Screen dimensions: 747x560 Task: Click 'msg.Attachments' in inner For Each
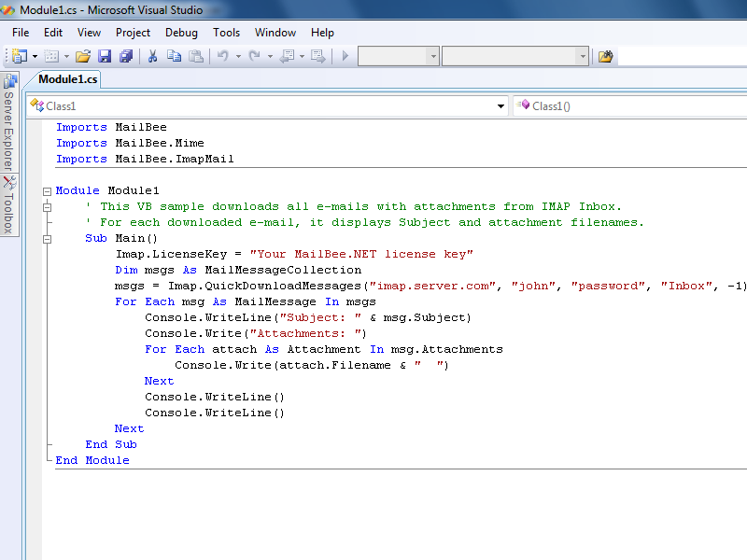[x=447, y=349]
